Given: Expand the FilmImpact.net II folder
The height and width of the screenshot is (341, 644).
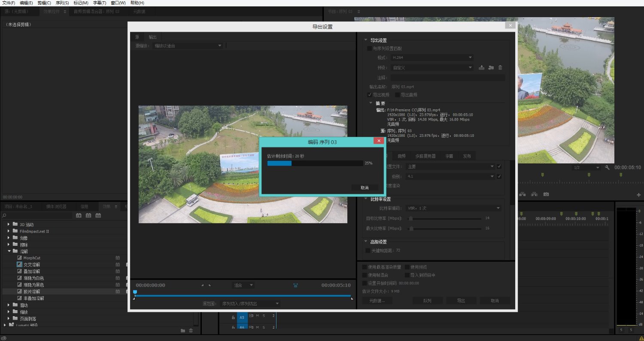Looking at the screenshot, I should click(x=9, y=231).
